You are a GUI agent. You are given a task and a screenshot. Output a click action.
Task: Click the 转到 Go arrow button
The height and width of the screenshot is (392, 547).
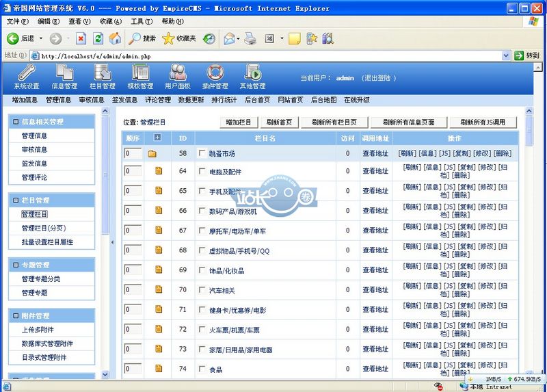pyautogui.click(x=519, y=55)
